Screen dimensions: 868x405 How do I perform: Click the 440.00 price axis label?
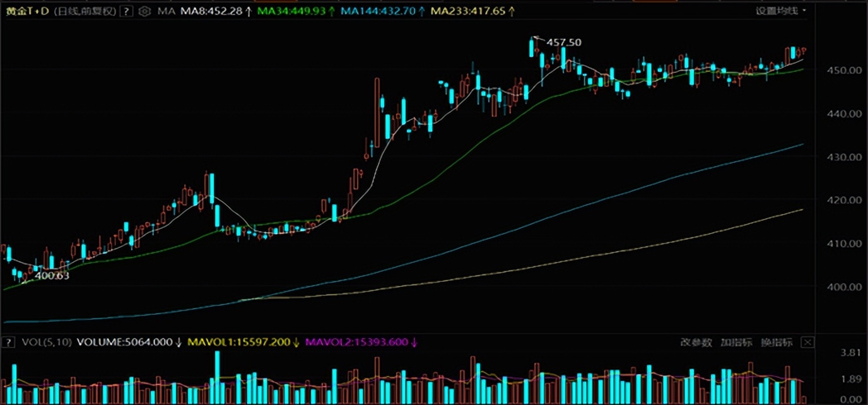[846, 114]
